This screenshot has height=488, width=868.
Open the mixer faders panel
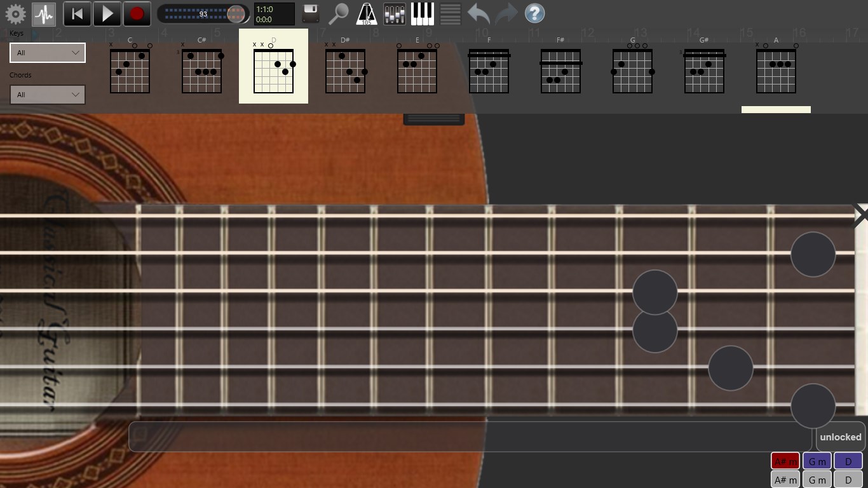pos(394,13)
